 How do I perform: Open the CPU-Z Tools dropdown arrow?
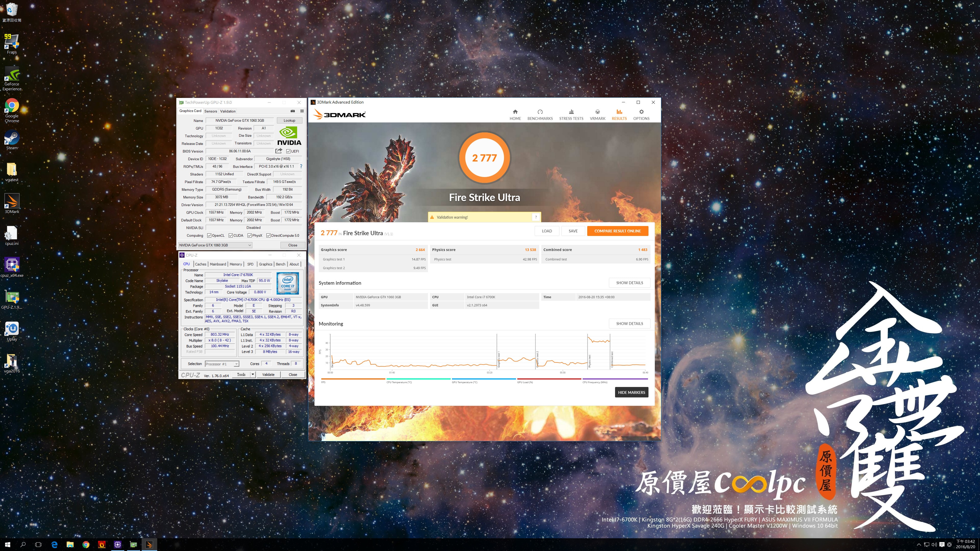[x=253, y=374]
